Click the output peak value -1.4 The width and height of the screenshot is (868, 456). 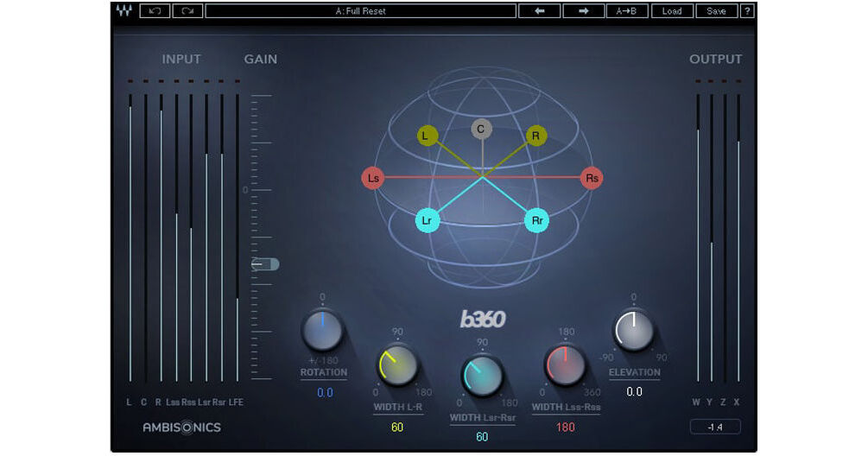715,427
